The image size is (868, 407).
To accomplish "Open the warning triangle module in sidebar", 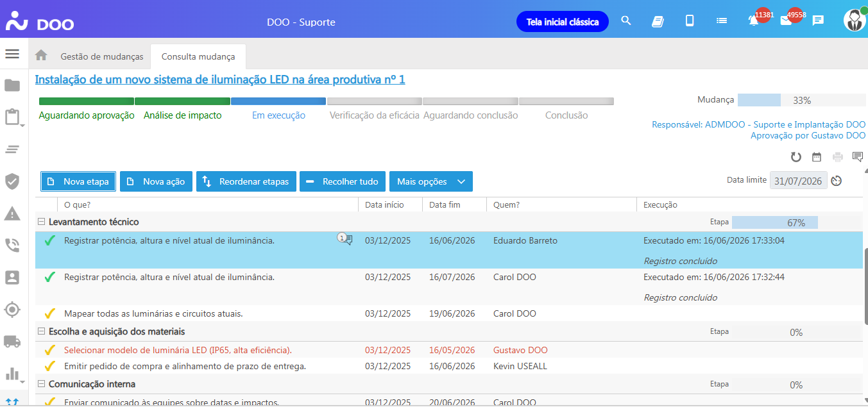I will tap(12, 213).
